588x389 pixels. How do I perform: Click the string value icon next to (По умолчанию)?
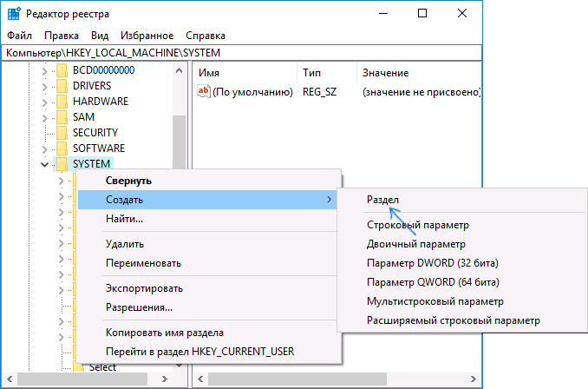pyautogui.click(x=205, y=91)
